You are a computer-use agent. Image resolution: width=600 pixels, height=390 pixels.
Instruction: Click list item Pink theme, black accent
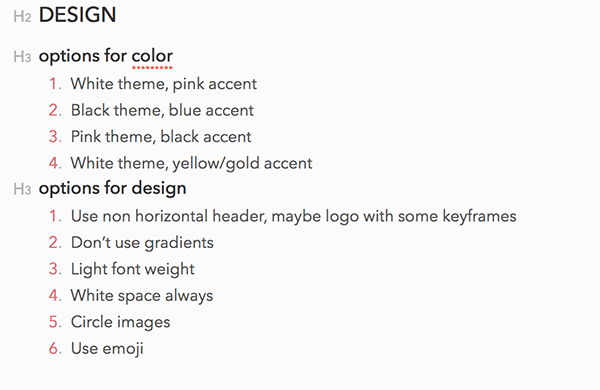click(x=161, y=137)
